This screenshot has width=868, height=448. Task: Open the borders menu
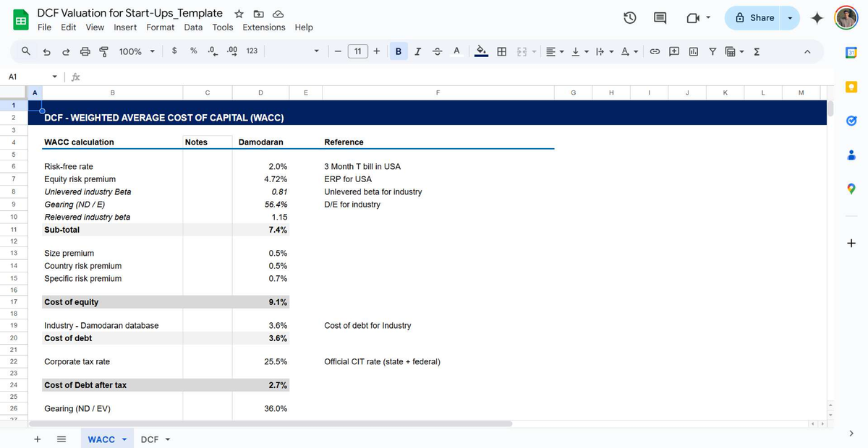[x=501, y=51]
